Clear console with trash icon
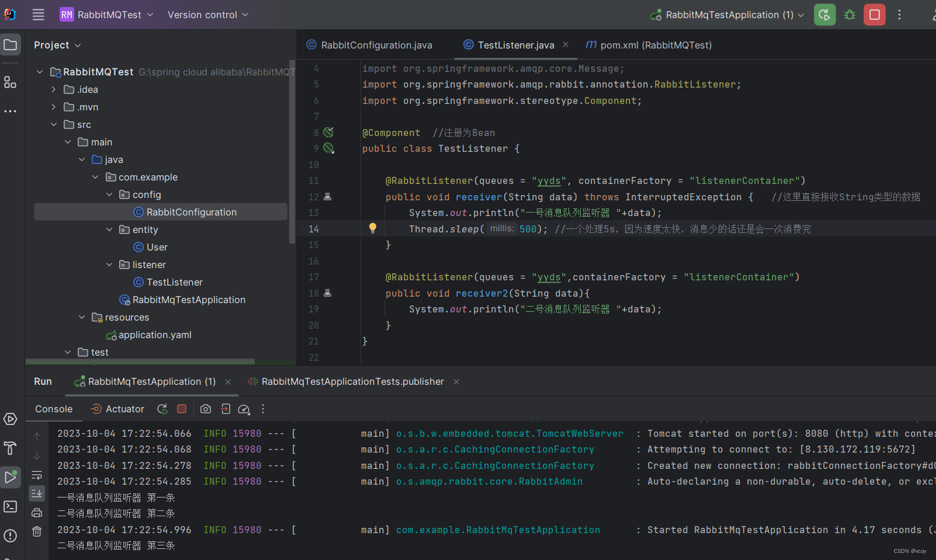Image resolution: width=936 pixels, height=560 pixels. pos(37,531)
